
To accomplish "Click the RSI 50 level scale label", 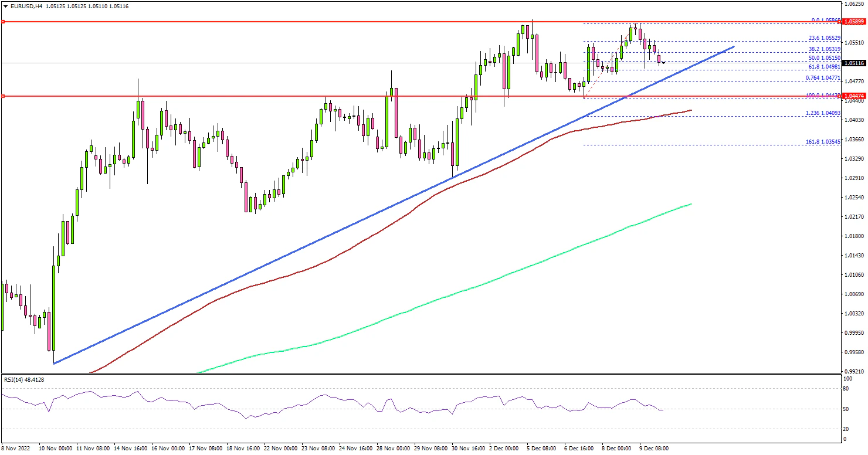I will coord(846,409).
